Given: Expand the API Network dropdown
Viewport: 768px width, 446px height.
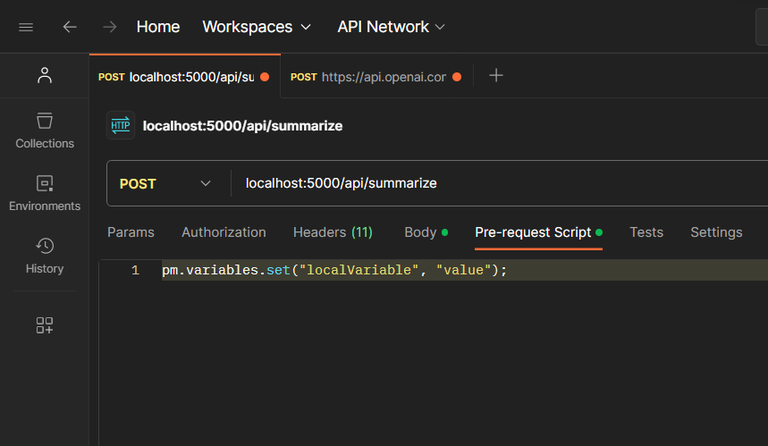Looking at the screenshot, I should tap(391, 27).
